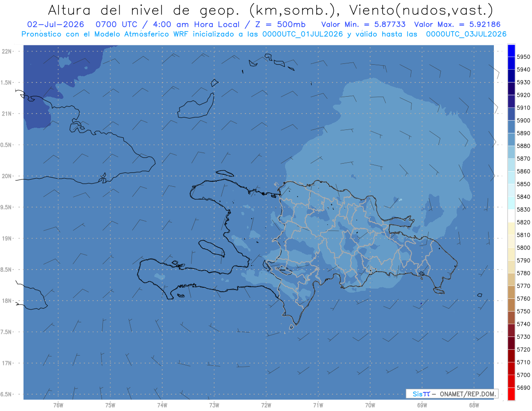The image size is (532, 411).
Task: Click the '71W' longitude label
Action: pos(318,405)
